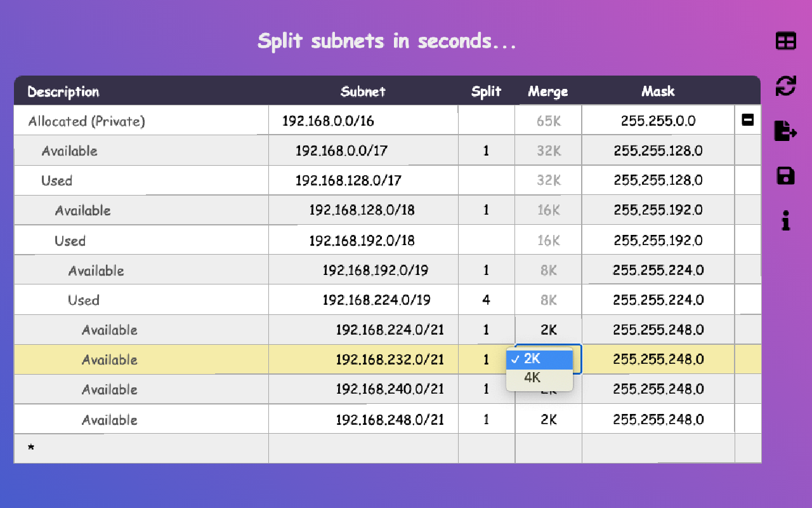
Task: Open the Merge dropdown for 192.168.224.0/21
Action: click(548, 330)
